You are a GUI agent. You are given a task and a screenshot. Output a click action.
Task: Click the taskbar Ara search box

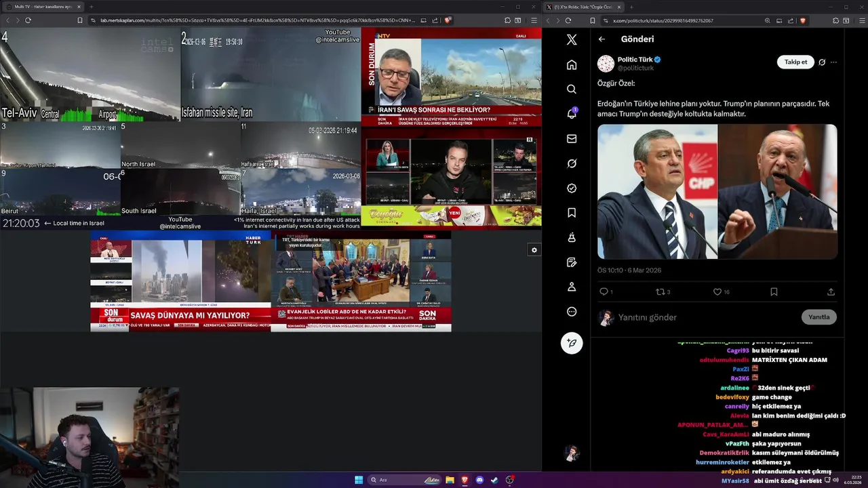pyautogui.click(x=405, y=480)
